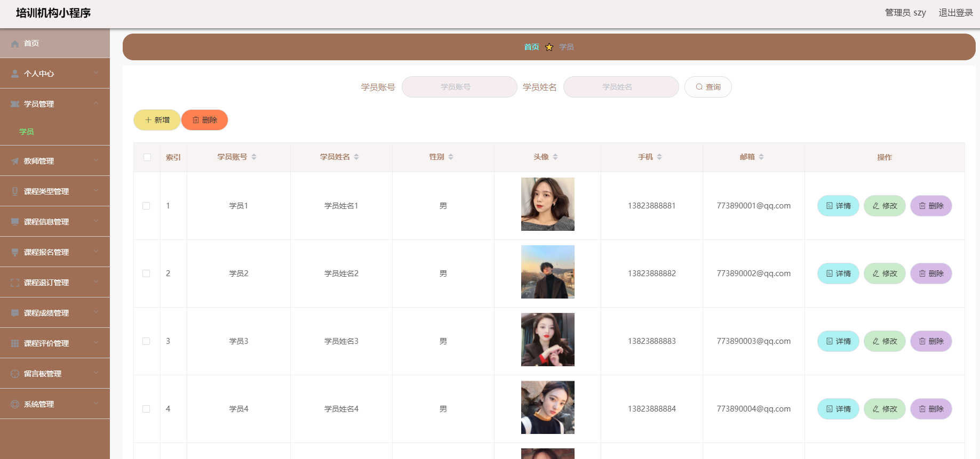Click the avatar thumbnail of 学员2
The image size is (980, 459).
547,272
